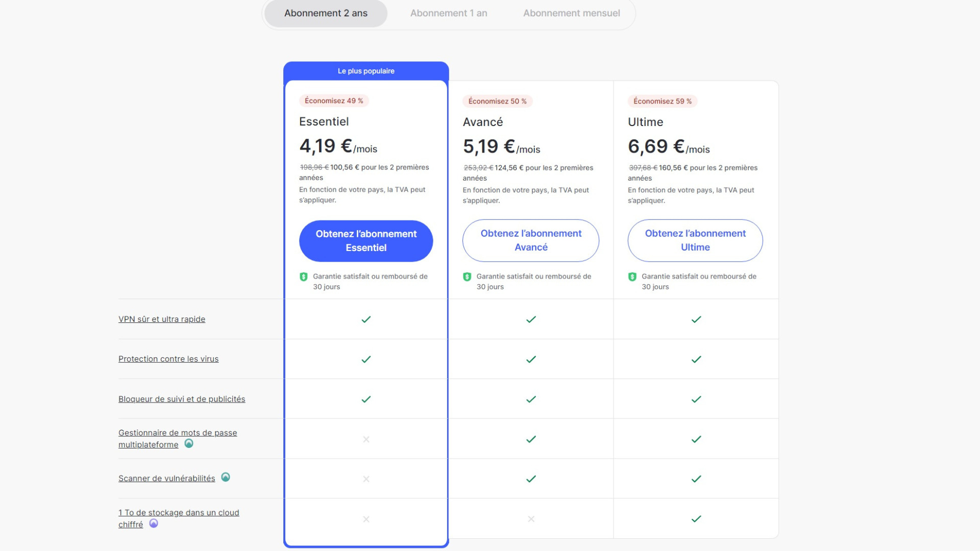Click Obtenez l'abonnement Avancé button

click(x=531, y=240)
